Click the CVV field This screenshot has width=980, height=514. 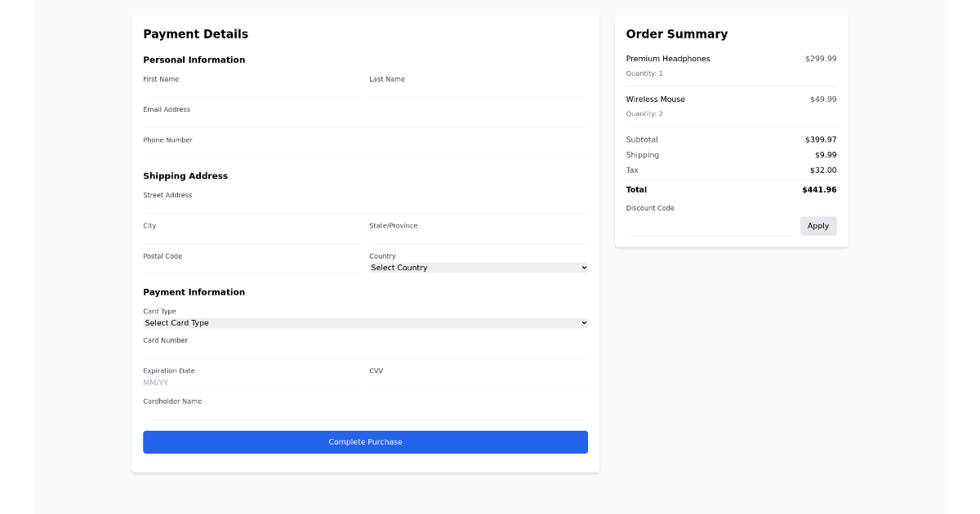tap(479, 382)
